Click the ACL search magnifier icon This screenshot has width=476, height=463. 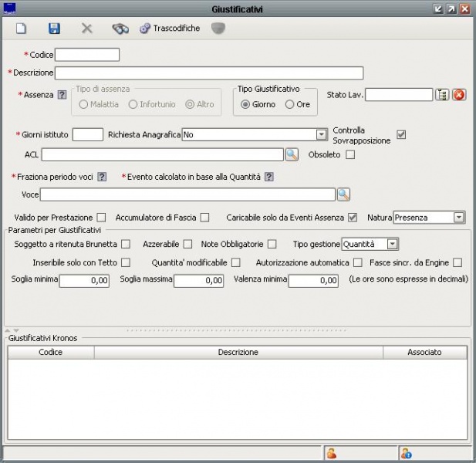(x=292, y=155)
